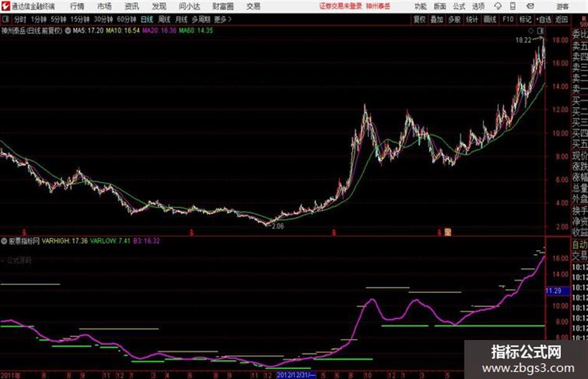588x379 pixels.
Task: Click the 自动 tab in the right side panel
Action: [x=579, y=245]
